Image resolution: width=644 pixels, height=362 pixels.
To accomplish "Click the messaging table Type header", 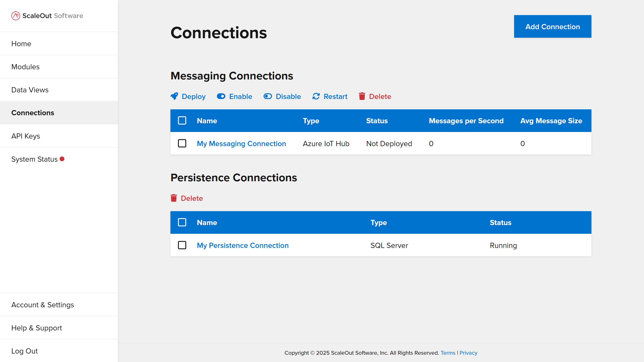I will point(311,121).
